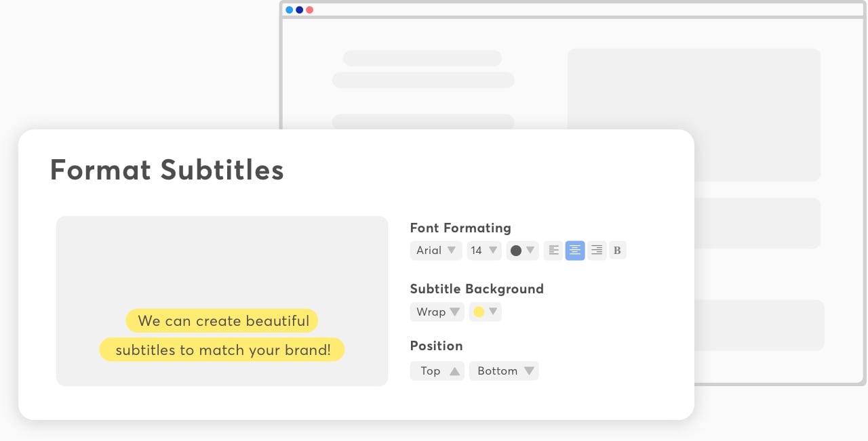868x441 pixels.
Task: Click the dark blue window dot
Action: point(300,10)
